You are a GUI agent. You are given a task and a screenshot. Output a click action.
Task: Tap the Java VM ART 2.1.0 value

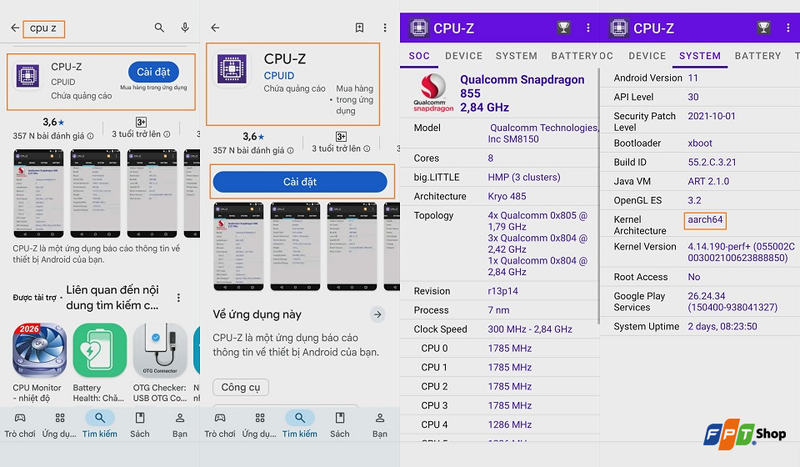(x=708, y=181)
